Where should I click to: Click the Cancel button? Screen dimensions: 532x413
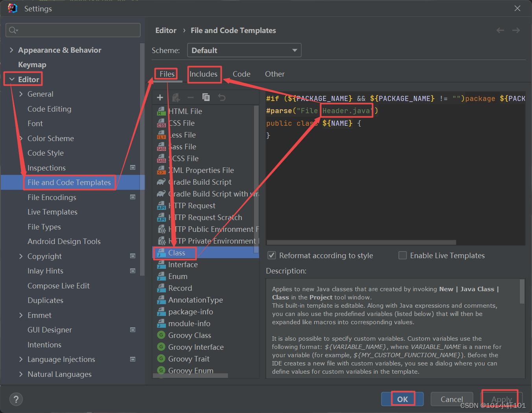pos(452,399)
